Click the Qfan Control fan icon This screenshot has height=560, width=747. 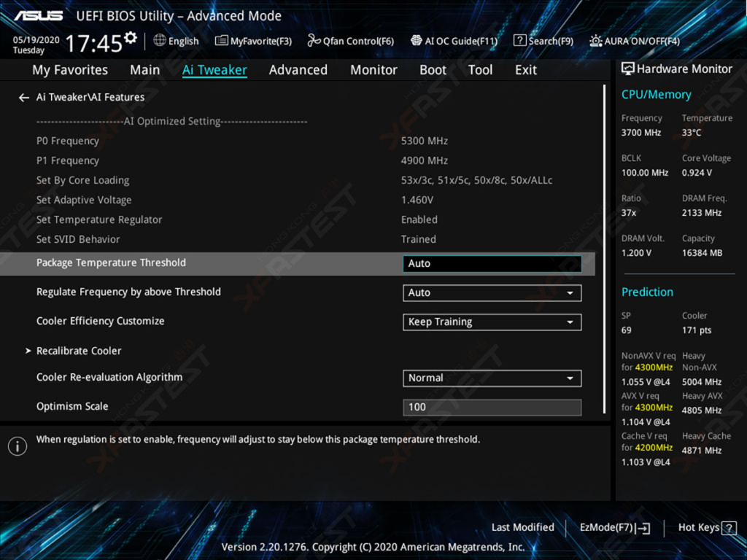pyautogui.click(x=314, y=41)
